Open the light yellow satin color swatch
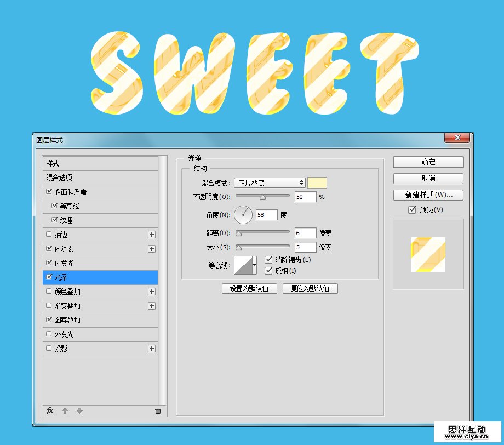 (x=317, y=183)
